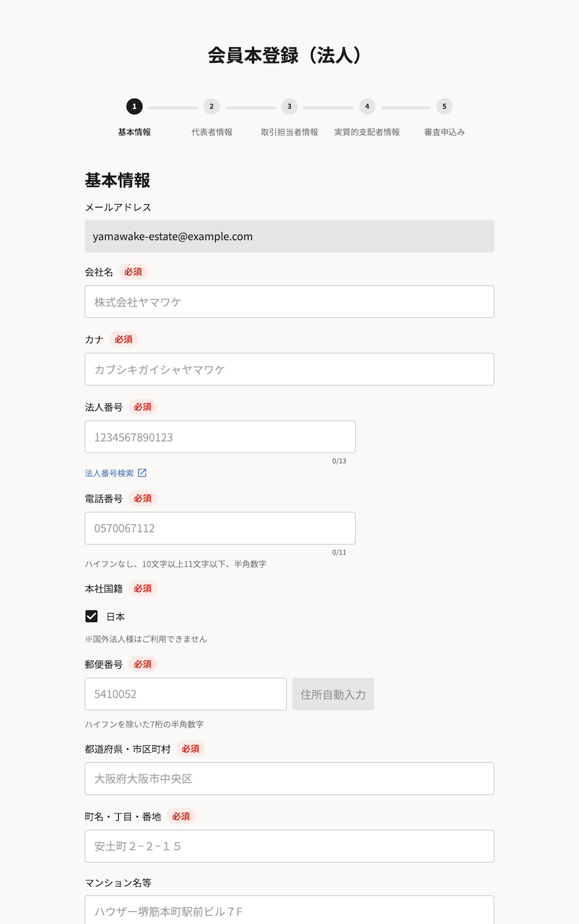Select the 審査申込み step label

pyautogui.click(x=444, y=132)
